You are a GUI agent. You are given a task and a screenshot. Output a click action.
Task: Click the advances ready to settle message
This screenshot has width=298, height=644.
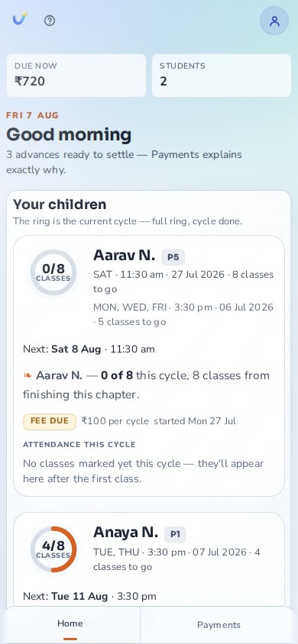click(124, 163)
